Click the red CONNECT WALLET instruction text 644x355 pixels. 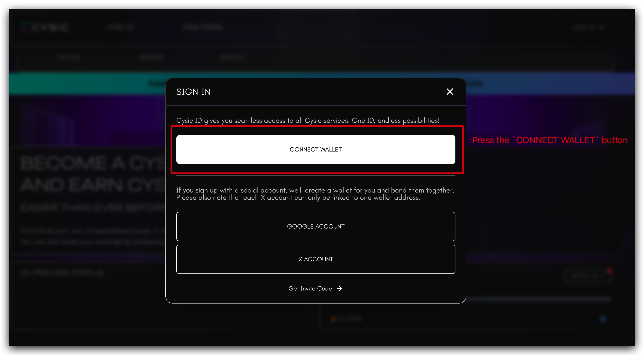pyautogui.click(x=550, y=140)
